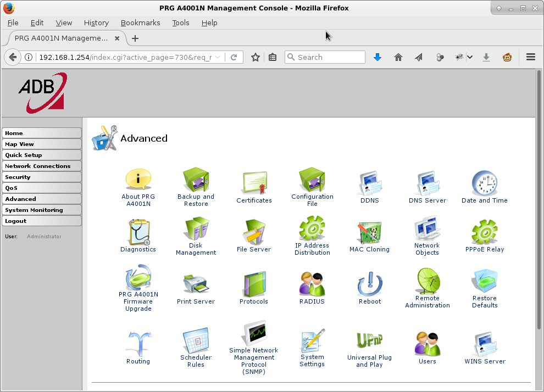Open the Edit menu
Image resolution: width=544 pixels, height=392 pixels.
coord(37,23)
